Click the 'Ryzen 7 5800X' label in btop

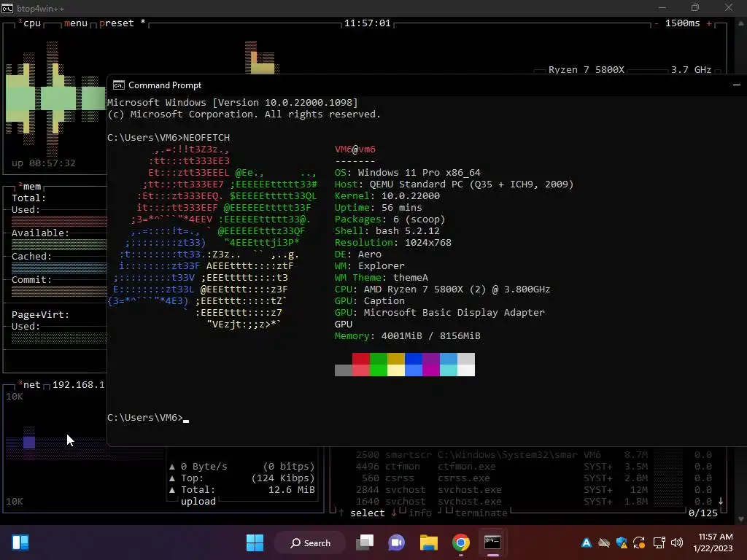click(x=586, y=69)
